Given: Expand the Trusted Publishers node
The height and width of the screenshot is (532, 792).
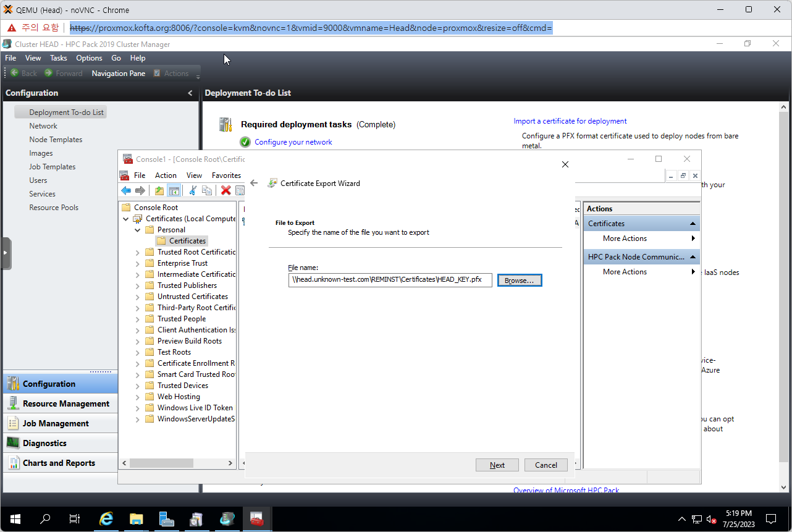Looking at the screenshot, I should (x=138, y=285).
